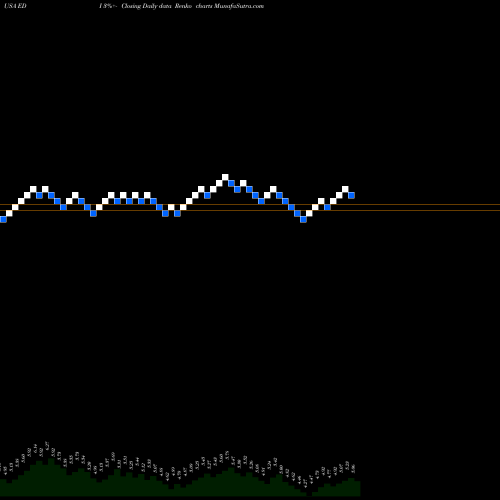
Task: Select the first blue Renko brick at the chart's start
Action: tap(3, 219)
